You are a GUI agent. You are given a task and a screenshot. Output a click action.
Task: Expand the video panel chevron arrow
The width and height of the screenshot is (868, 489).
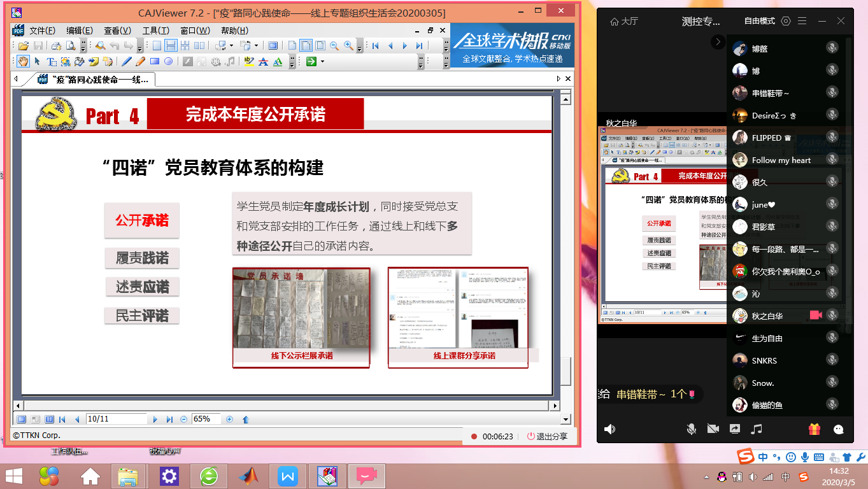point(718,42)
